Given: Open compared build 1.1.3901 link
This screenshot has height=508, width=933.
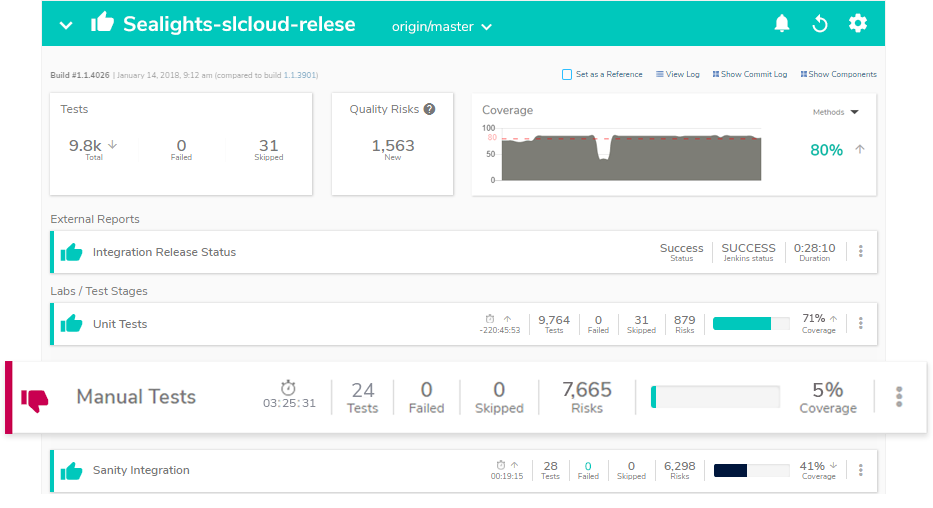Looking at the screenshot, I should [x=299, y=76].
